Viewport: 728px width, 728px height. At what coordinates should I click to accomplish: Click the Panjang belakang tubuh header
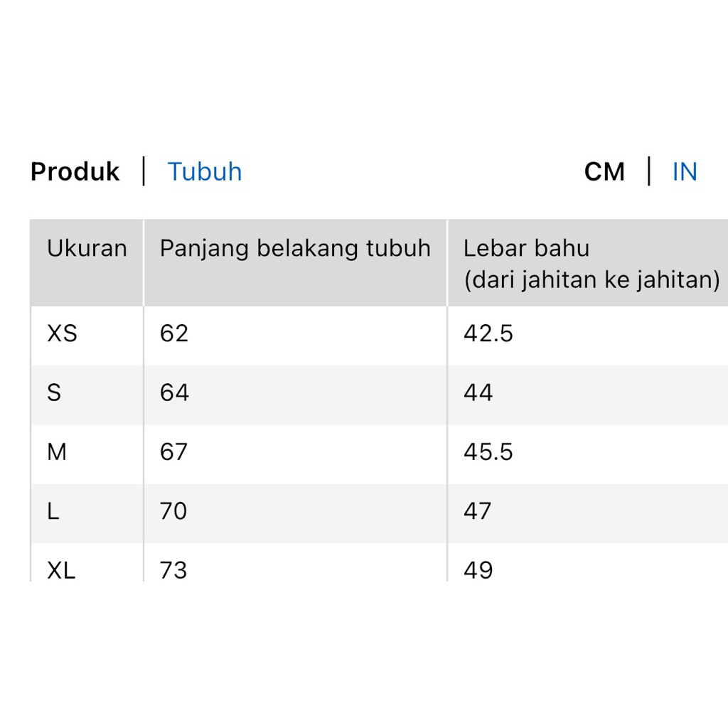tap(295, 249)
